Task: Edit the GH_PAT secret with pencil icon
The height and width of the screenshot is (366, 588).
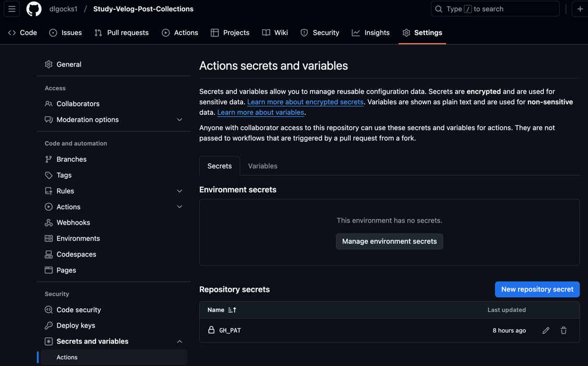Action: click(546, 331)
